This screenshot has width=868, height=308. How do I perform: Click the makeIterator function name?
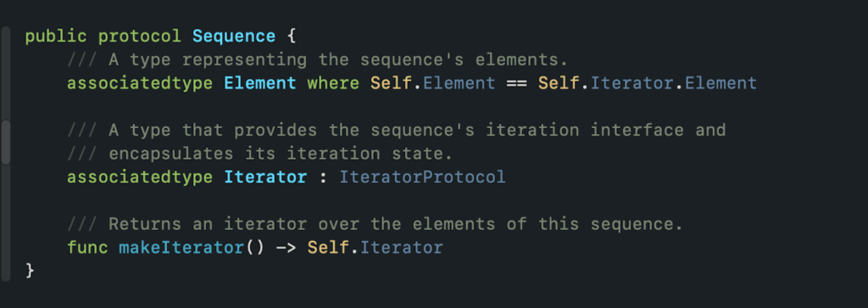(181, 247)
